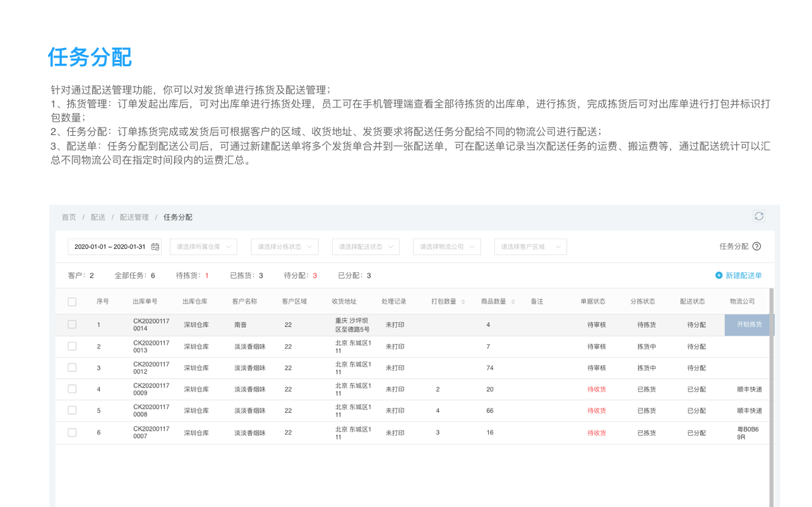Click the date range input 2020-01-01 ~ 2020-01-31

(x=110, y=247)
